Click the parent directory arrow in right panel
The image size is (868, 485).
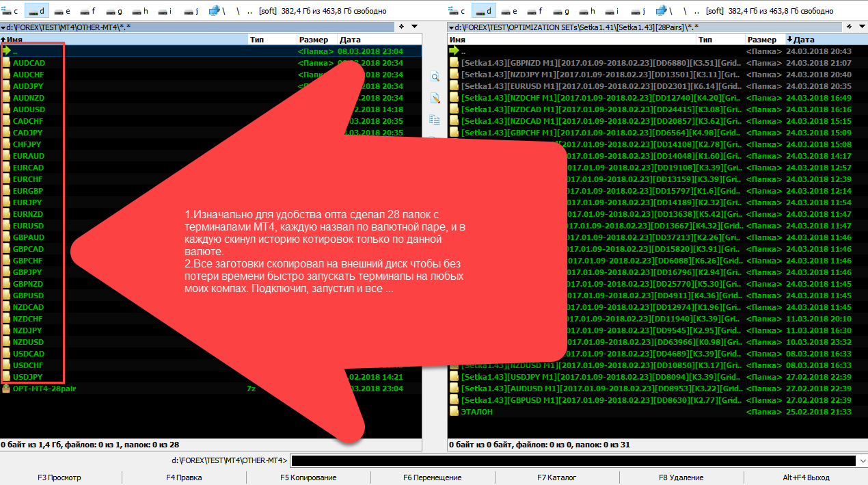[454, 51]
